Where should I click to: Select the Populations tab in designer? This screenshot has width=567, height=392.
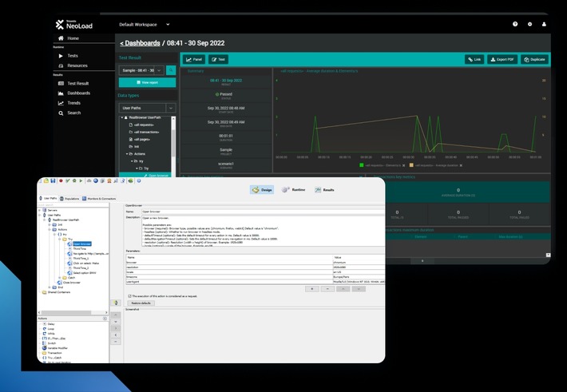point(69,199)
